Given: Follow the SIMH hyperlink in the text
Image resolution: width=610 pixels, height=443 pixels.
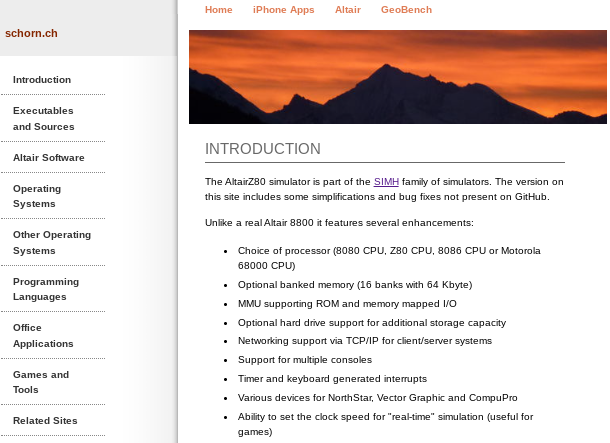Looking at the screenshot, I should coord(386,182).
